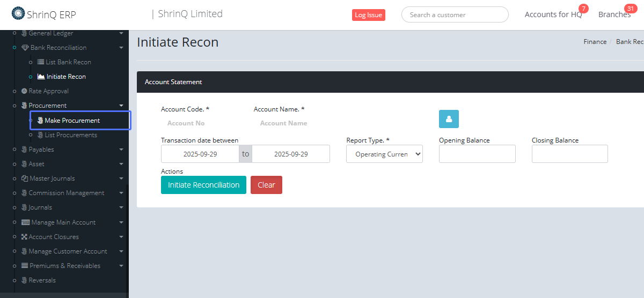644x298 pixels.
Task: Click the blue user lookup icon button
Action: 449,119
